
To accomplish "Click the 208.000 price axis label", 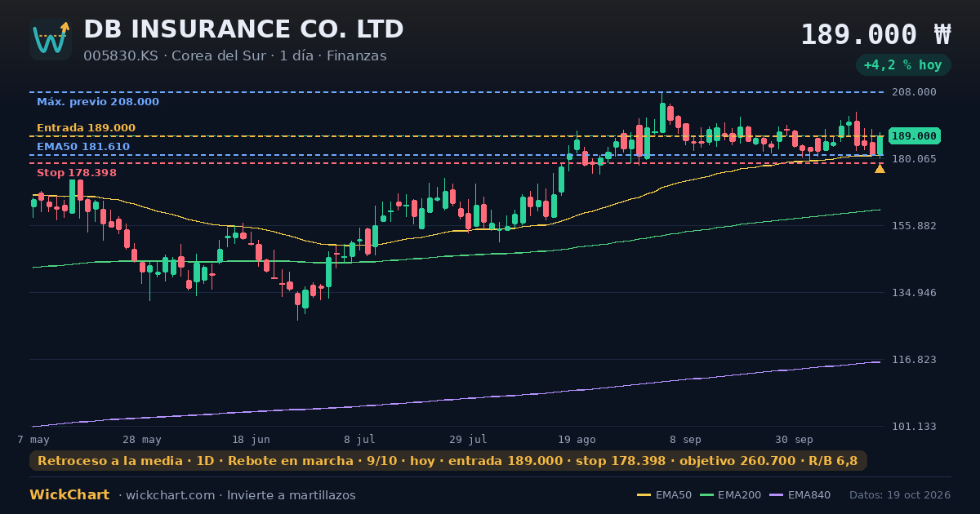I will 914,92.
